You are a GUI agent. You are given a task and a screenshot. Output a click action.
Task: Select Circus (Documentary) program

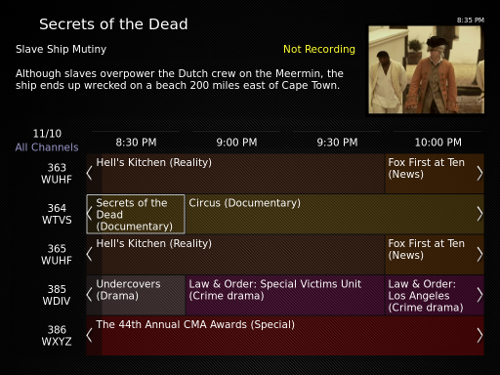click(334, 214)
